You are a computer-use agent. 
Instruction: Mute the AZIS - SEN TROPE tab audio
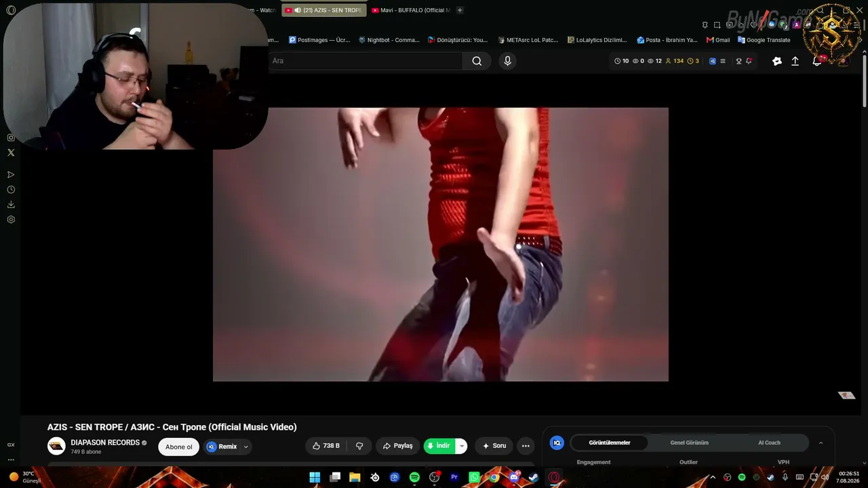(x=298, y=10)
